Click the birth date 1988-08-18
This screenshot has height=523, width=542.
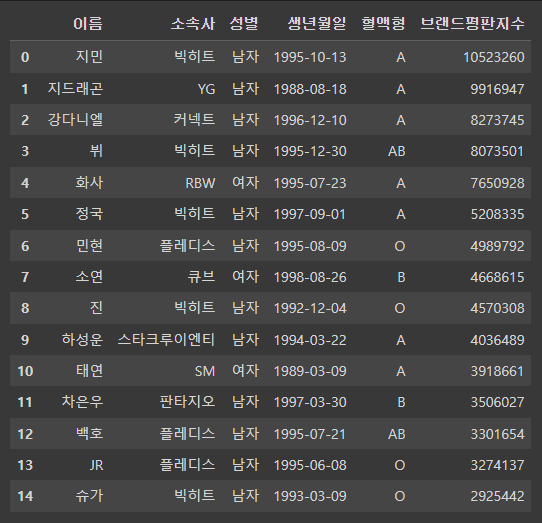pos(310,90)
